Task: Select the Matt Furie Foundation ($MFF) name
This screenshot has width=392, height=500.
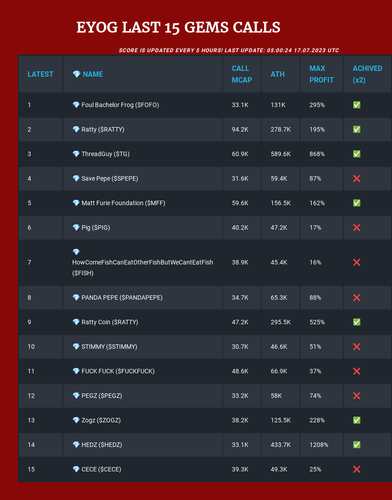Action: click(123, 203)
